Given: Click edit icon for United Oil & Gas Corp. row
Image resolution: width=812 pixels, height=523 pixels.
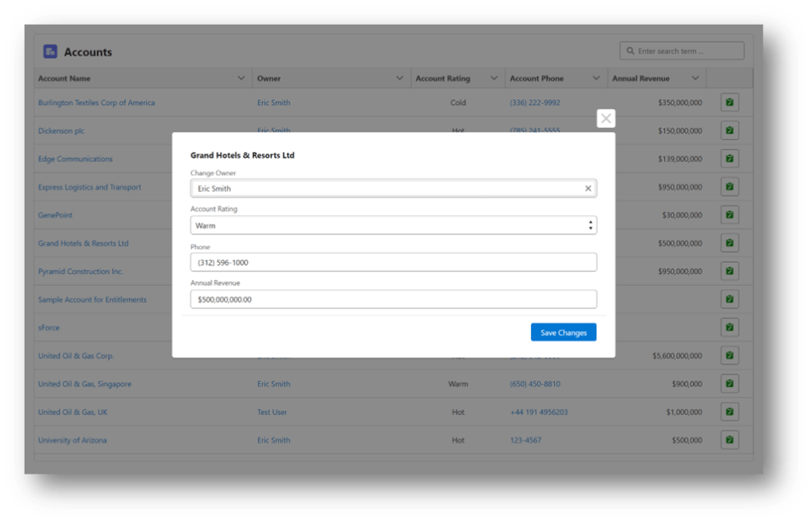Looking at the screenshot, I should click(x=729, y=356).
